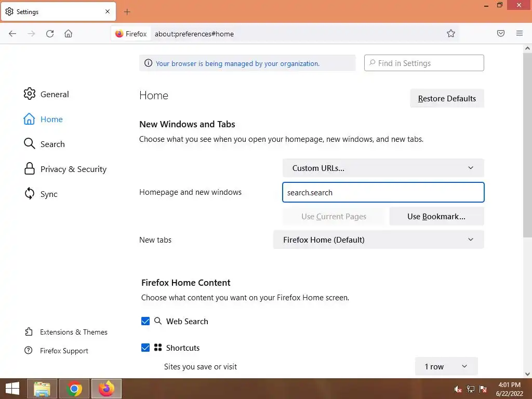Image resolution: width=532 pixels, height=399 pixels.
Task: Click the 'Firefox Home Content' heading
Action: (185, 283)
